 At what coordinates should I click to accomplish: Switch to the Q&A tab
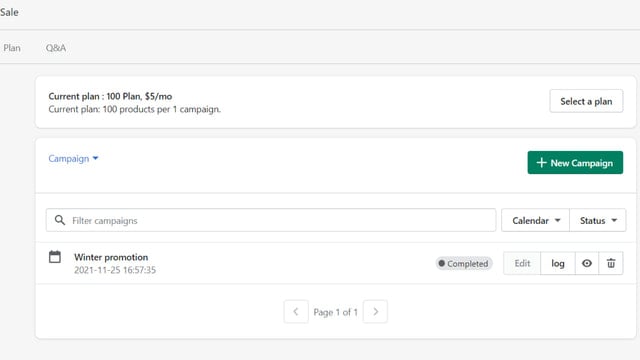tap(56, 48)
